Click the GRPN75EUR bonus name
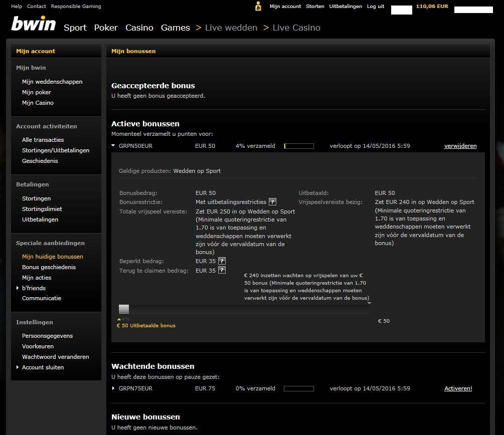Image resolution: width=504 pixels, height=435 pixels. 135,388
